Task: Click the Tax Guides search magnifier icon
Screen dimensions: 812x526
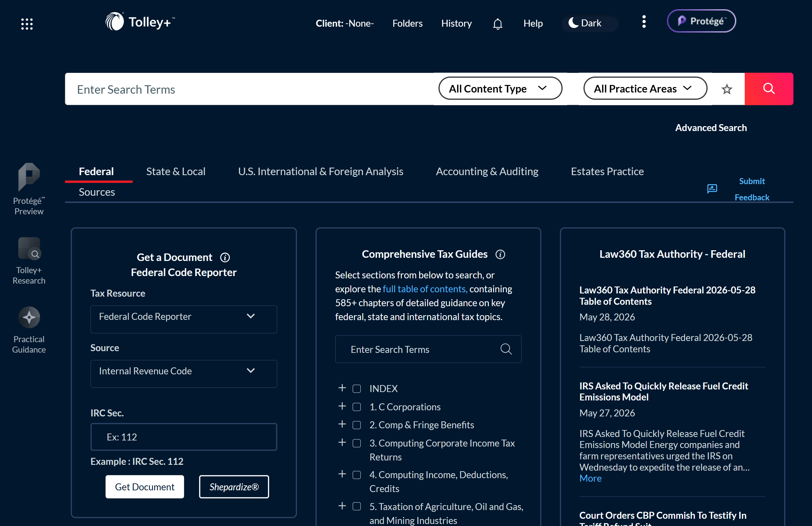Action: click(x=506, y=349)
